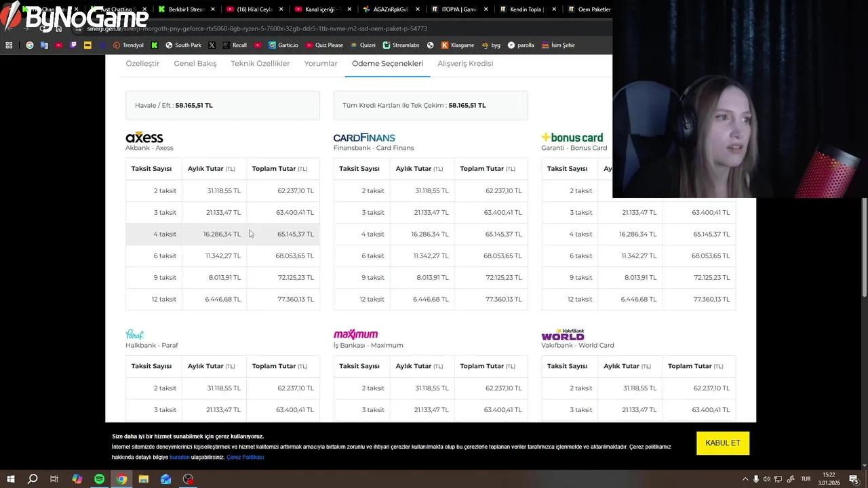Click the microphone tray icon
Image resolution: width=868 pixels, height=488 pixels.
[756, 479]
